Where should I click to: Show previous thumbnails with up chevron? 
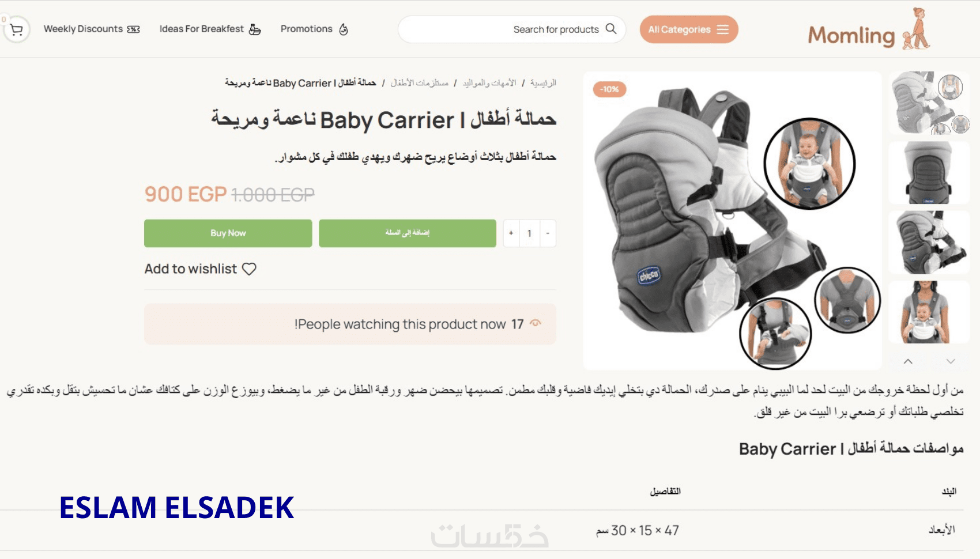coord(908,361)
